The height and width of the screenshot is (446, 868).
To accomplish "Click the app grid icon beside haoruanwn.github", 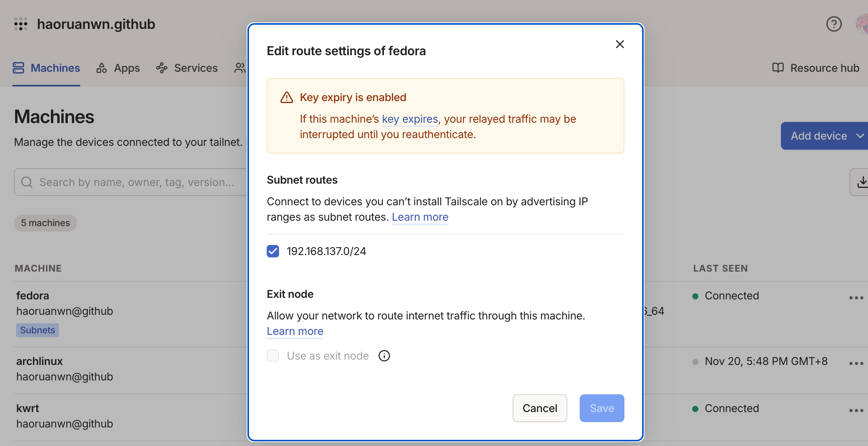I will point(21,24).
